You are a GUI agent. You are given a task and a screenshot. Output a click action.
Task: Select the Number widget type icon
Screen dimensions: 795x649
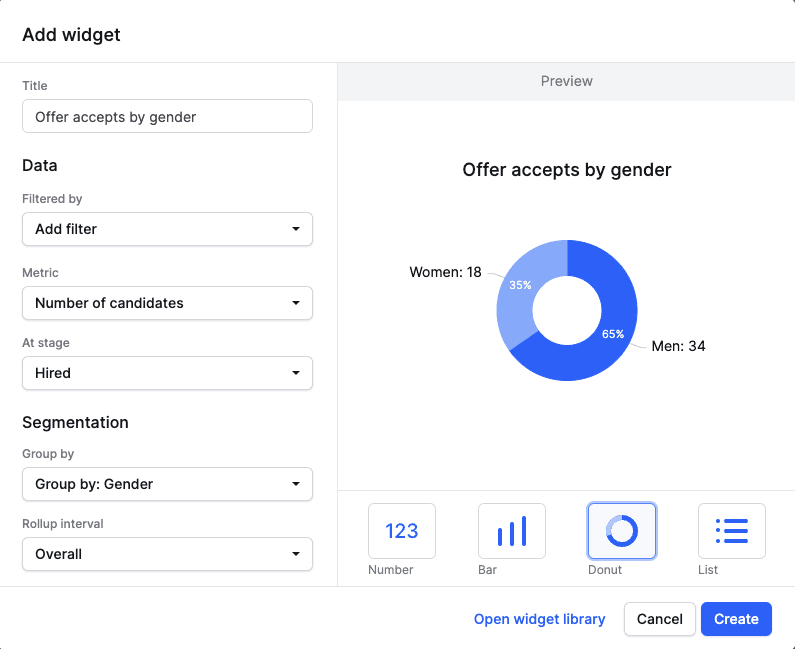401,531
